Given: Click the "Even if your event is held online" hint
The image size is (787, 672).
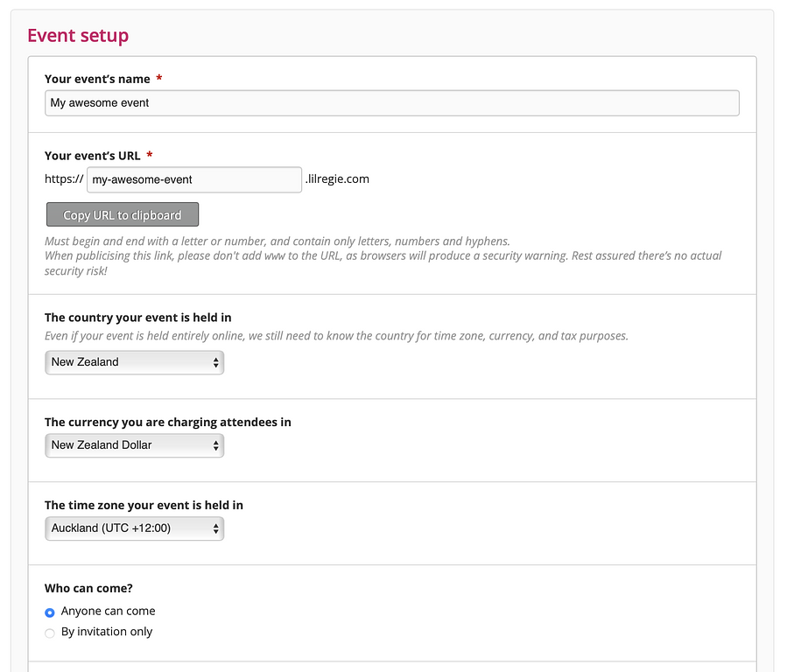Looking at the screenshot, I should (336, 336).
